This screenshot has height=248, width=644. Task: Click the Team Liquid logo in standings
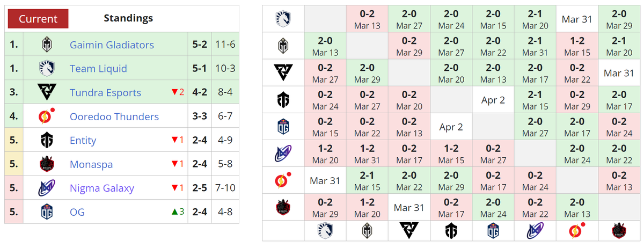coord(46,69)
